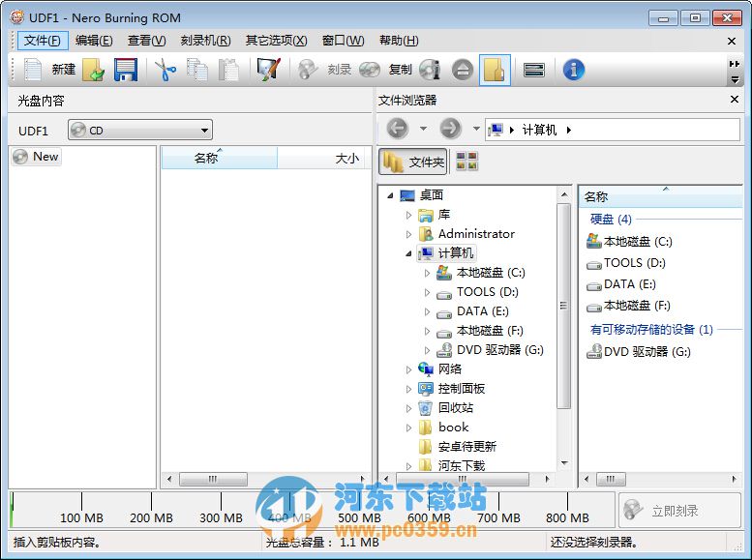This screenshot has width=752, height=560.
Task: Click the recorder selection drive icon
Action: (534, 70)
